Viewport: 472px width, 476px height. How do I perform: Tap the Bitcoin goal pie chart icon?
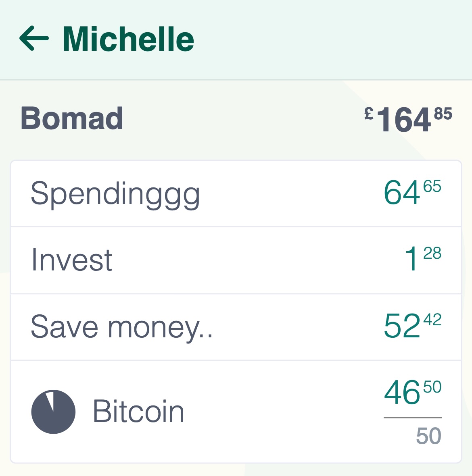coord(54,412)
